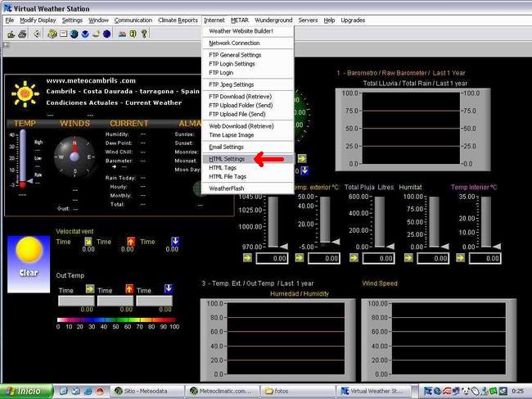Click the yellow help book toolbar icon
The width and height of the screenshot is (532, 399).
pyautogui.click(x=133, y=34)
